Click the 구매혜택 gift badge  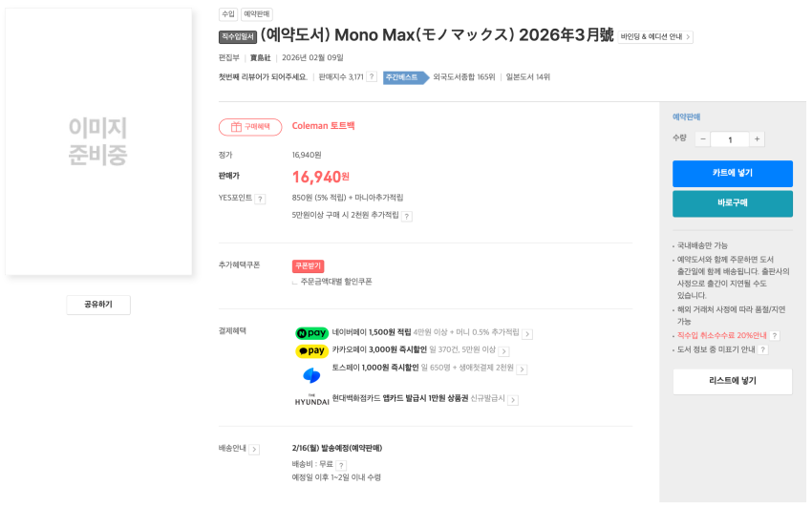250,126
